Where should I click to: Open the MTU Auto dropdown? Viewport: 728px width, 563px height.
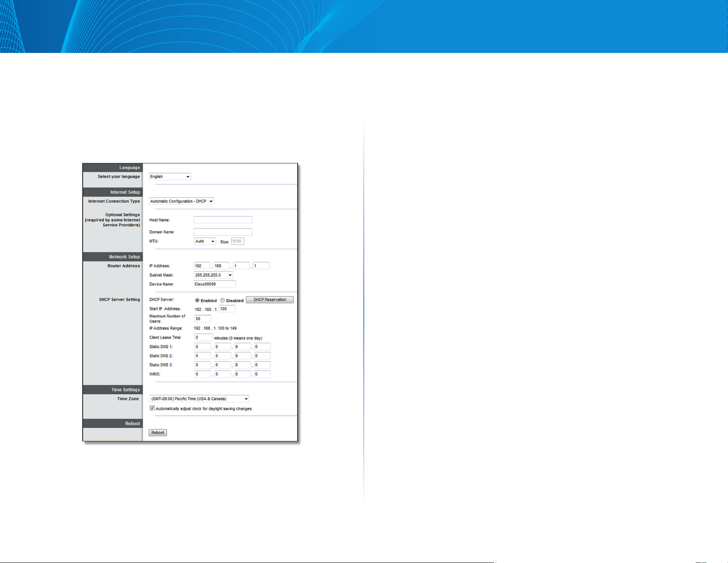click(x=205, y=241)
